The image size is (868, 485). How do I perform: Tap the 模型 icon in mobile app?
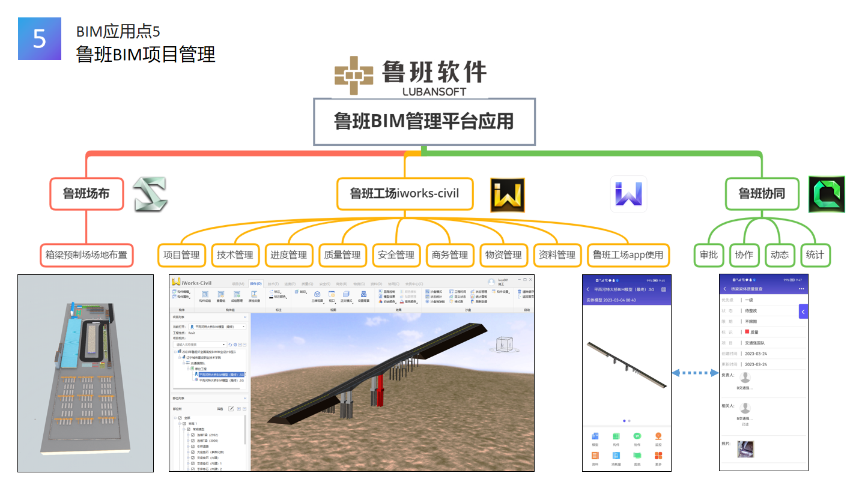coord(595,436)
